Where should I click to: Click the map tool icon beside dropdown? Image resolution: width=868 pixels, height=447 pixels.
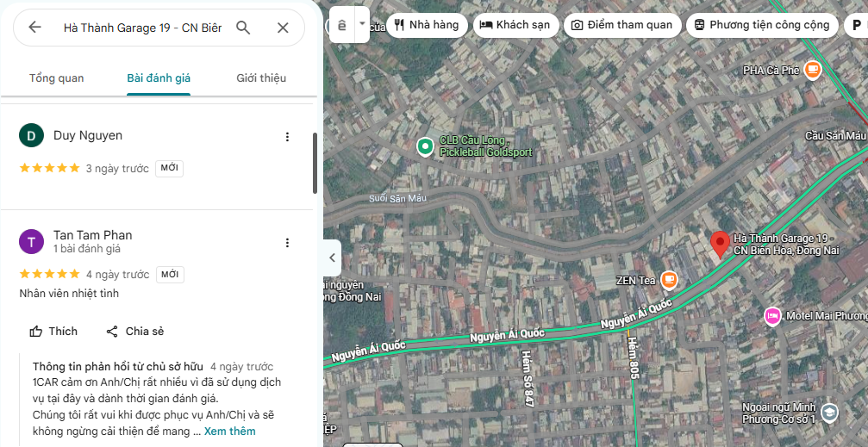point(342,24)
